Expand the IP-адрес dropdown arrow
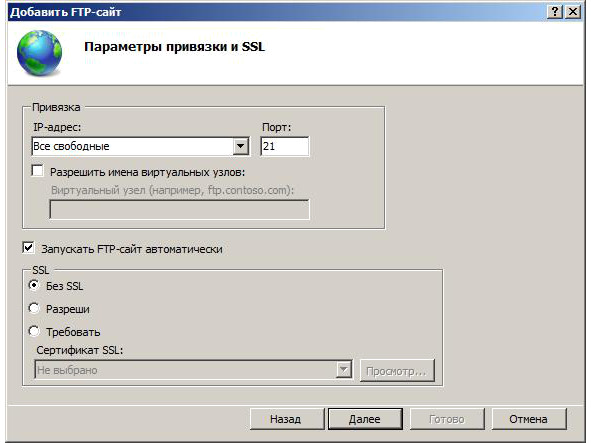Viewport: 591px width, 443px height. point(240,146)
